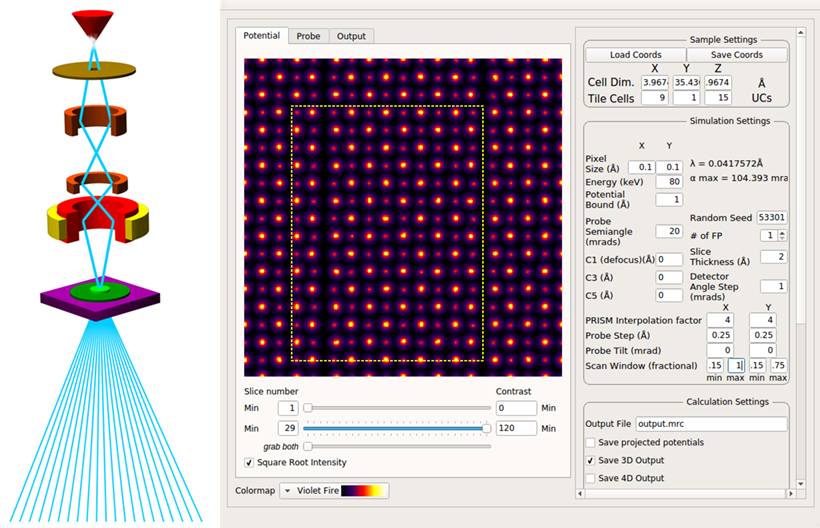Click the Output File name field
The width and height of the screenshot is (820, 528).
(x=711, y=424)
